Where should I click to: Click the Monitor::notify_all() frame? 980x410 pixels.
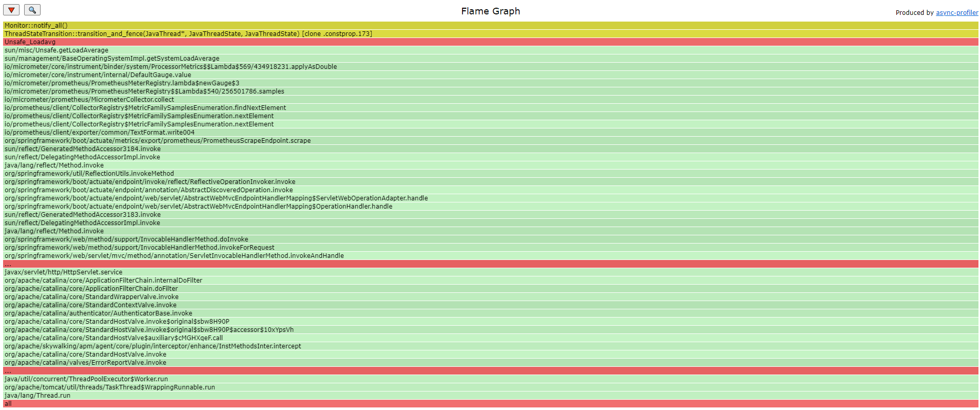pos(490,26)
